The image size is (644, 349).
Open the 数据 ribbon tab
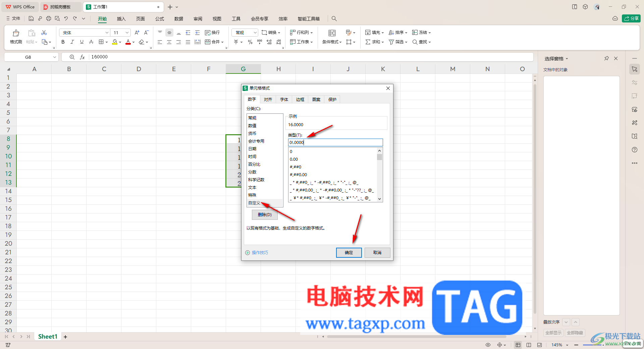pyautogui.click(x=179, y=19)
